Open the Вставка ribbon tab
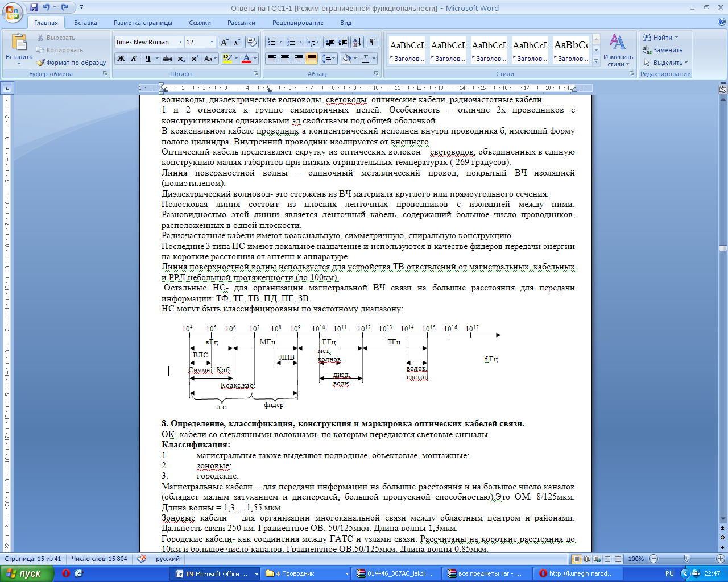 pyautogui.click(x=85, y=23)
